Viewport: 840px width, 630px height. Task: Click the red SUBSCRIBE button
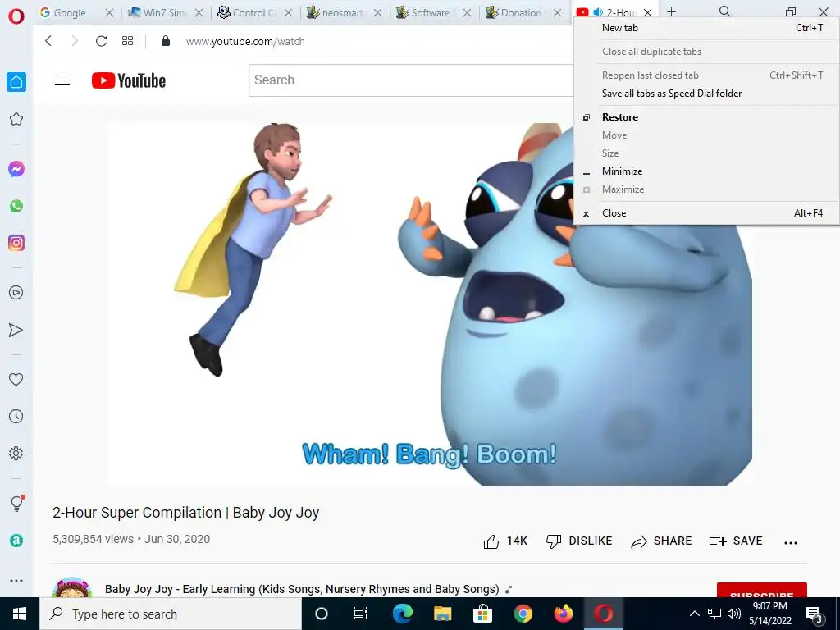pos(761,590)
